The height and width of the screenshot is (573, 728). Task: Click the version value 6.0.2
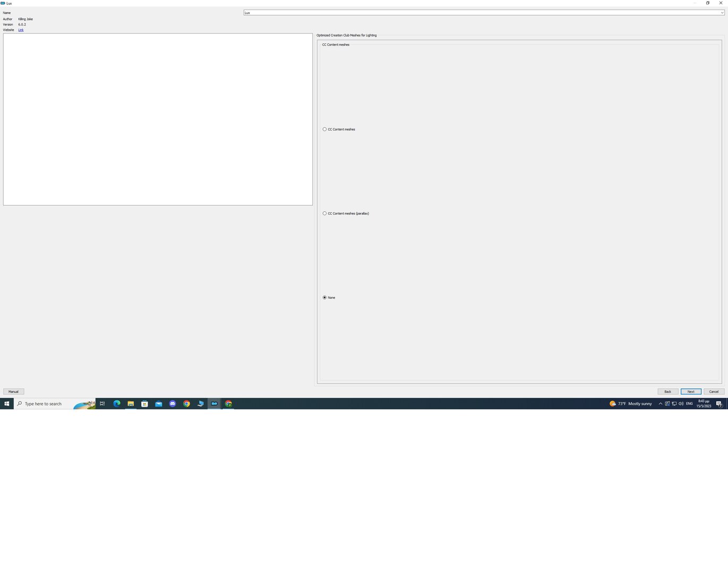click(22, 24)
